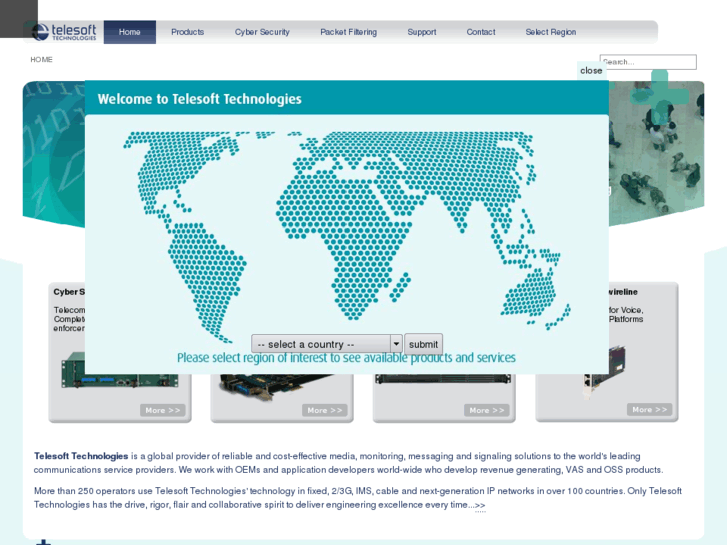Focus the Search input field

(648, 62)
